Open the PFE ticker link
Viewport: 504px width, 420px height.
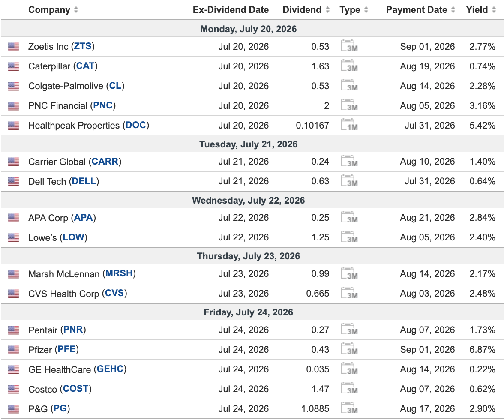click(x=66, y=349)
